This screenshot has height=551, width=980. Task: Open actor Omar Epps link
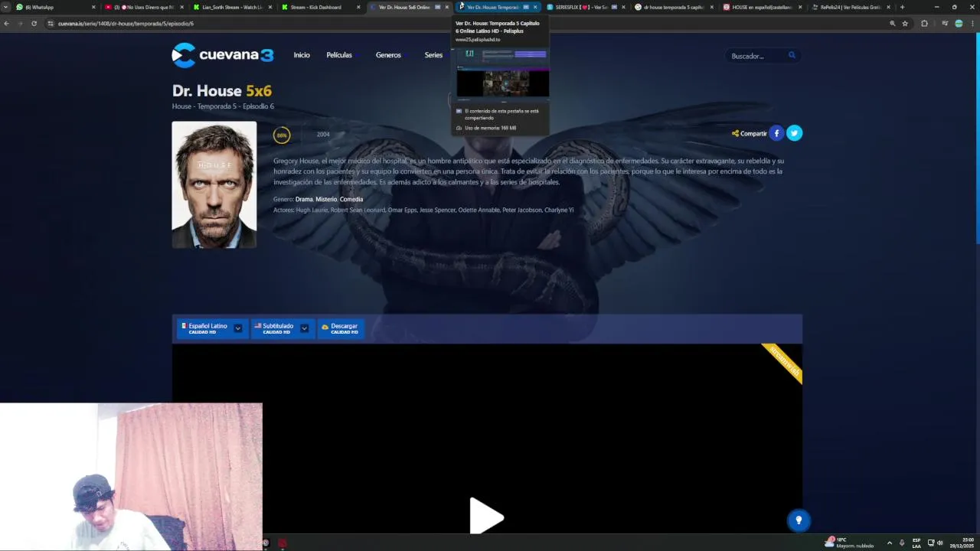(402, 210)
